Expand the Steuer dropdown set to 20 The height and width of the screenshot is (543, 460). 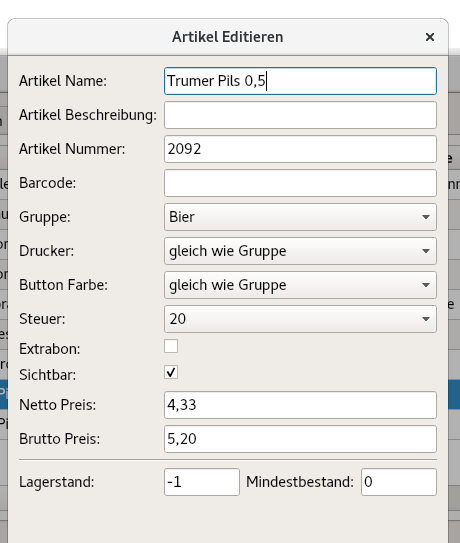tap(300, 319)
